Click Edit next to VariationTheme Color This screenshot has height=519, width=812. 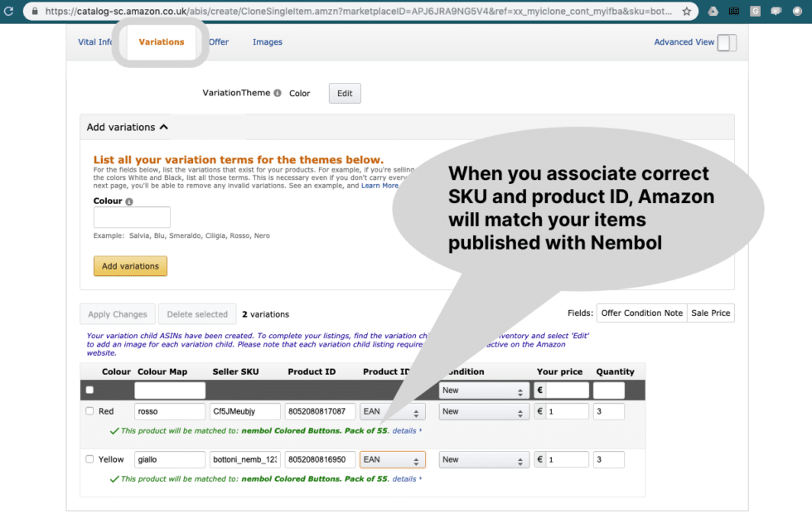tap(344, 93)
